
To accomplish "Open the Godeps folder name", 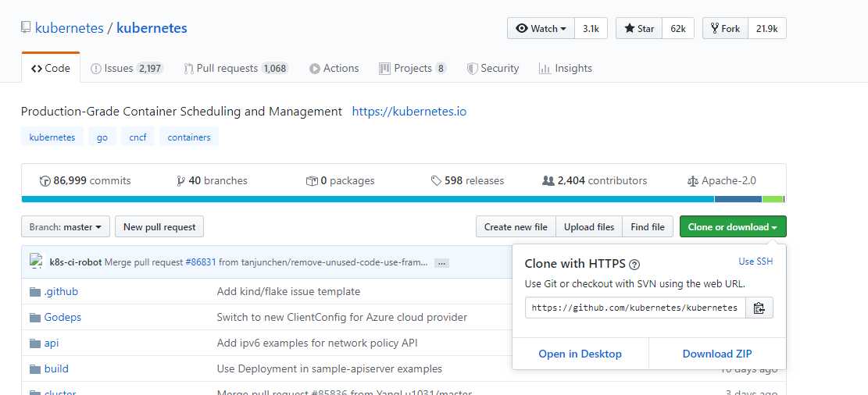I will [63, 318].
